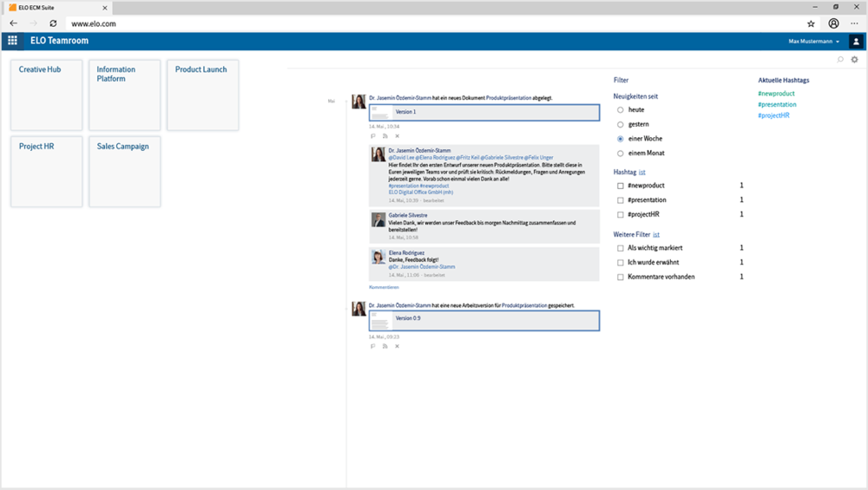Click the X icon under Version 0.9 post
This screenshot has height=490, width=868.
[398, 346]
